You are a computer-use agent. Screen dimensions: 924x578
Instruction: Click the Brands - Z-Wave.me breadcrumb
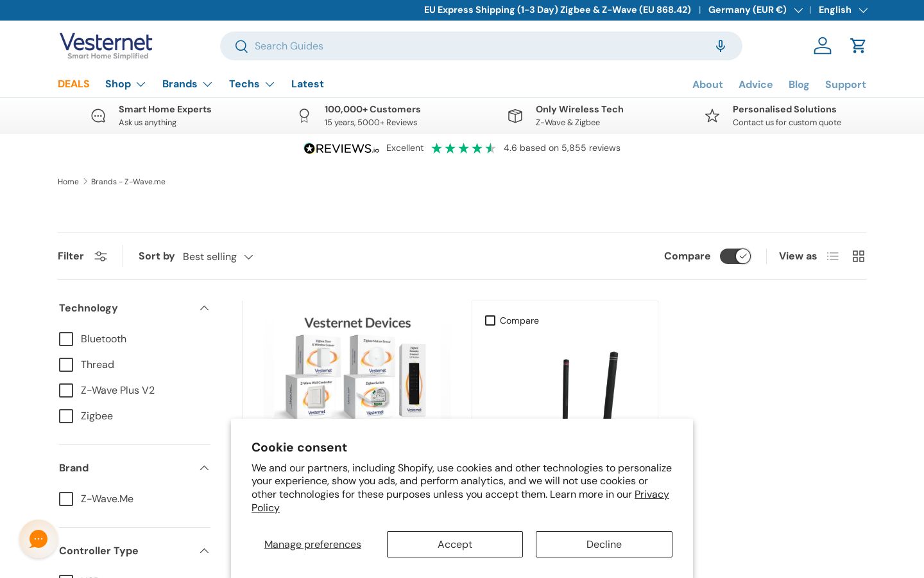click(128, 182)
